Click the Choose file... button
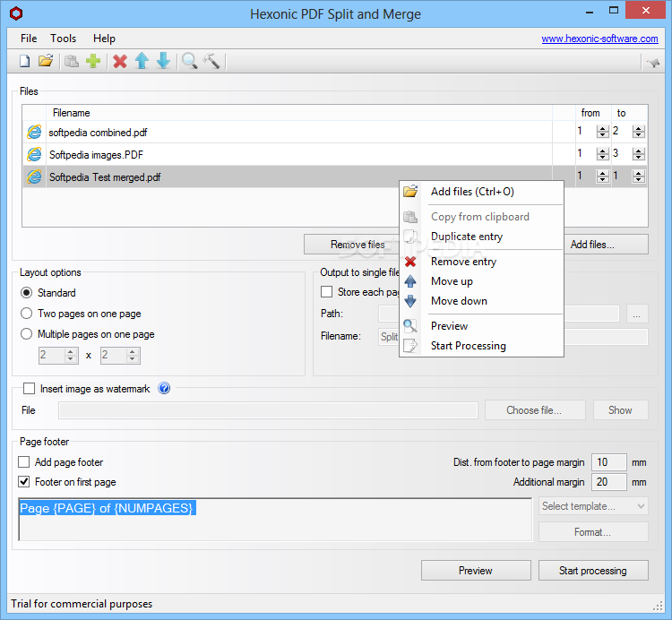The height and width of the screenshot is (620, 672). (x=535, y=410)
